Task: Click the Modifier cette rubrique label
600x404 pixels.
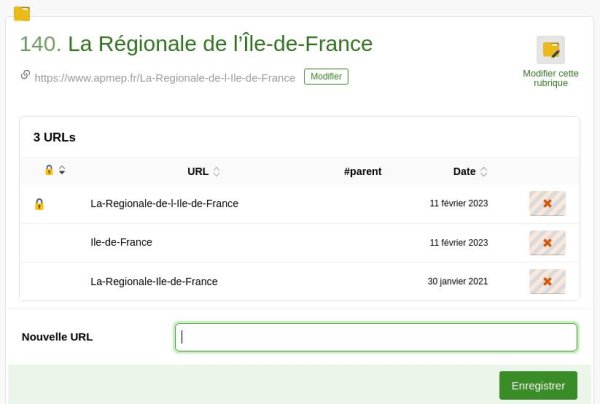Action: pos(550,78)
